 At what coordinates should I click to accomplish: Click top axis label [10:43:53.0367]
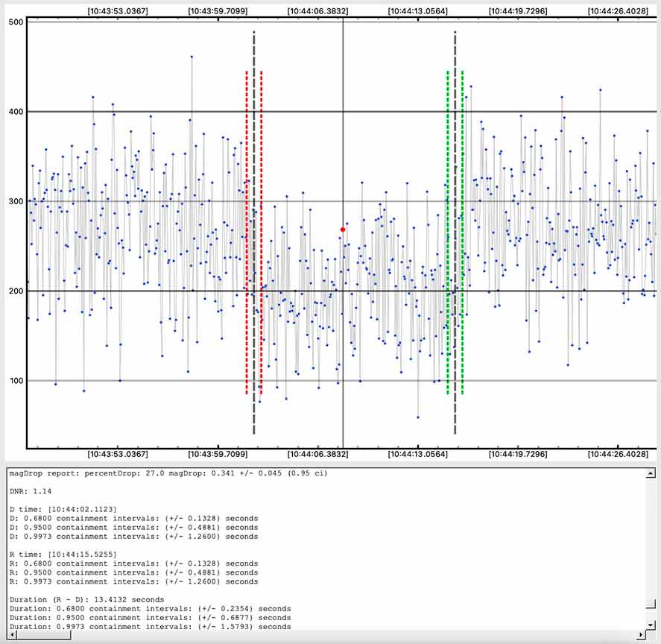[x=118, y=11]
